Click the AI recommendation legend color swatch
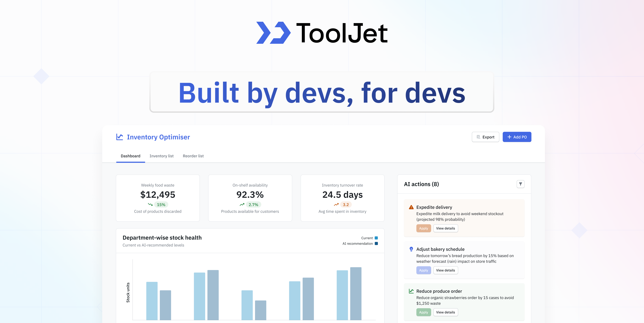The width and height of the screenshot is (644, 323). point(376,244)
